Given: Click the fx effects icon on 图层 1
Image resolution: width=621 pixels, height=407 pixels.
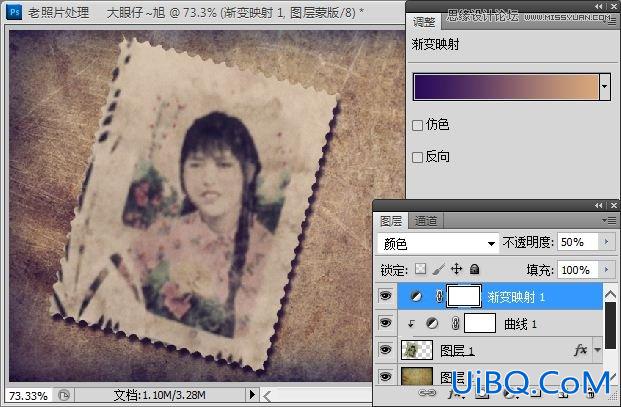Looking at the screenshot, I should coord(580,350).
